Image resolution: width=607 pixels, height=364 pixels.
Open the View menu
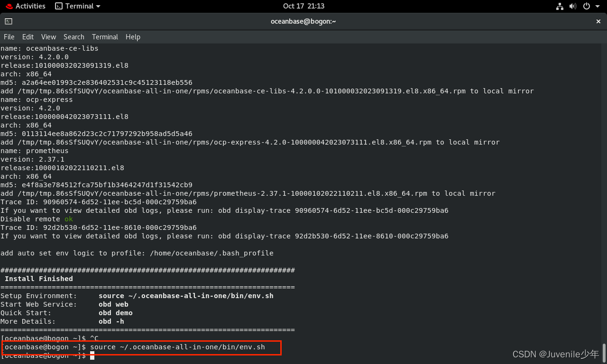point(48,37)
